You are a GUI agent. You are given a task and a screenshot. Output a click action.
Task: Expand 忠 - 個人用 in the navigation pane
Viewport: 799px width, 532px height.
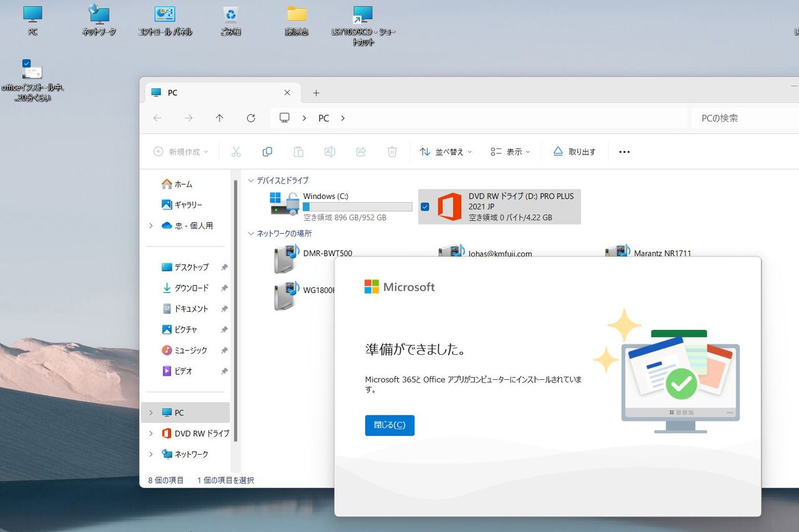[150, 226]
